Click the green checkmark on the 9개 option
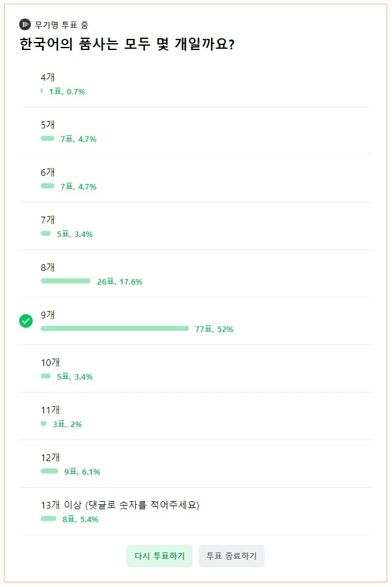Viewport: 392px width, 587px height. click(x=26, y=321)
